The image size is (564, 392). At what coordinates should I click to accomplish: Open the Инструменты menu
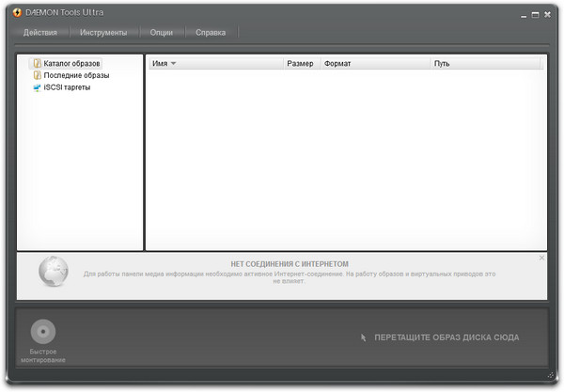[103, 32]
